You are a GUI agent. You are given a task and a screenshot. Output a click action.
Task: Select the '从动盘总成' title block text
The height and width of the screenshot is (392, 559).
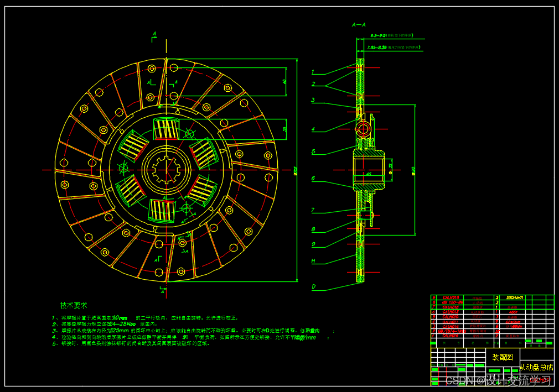pos(536,367)
